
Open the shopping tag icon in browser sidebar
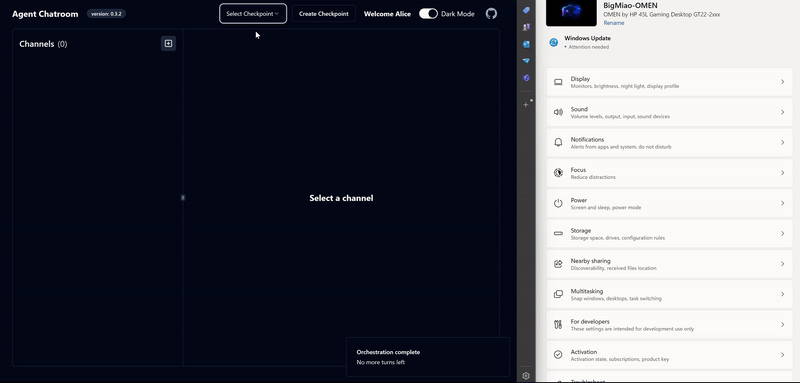[526, 10]
